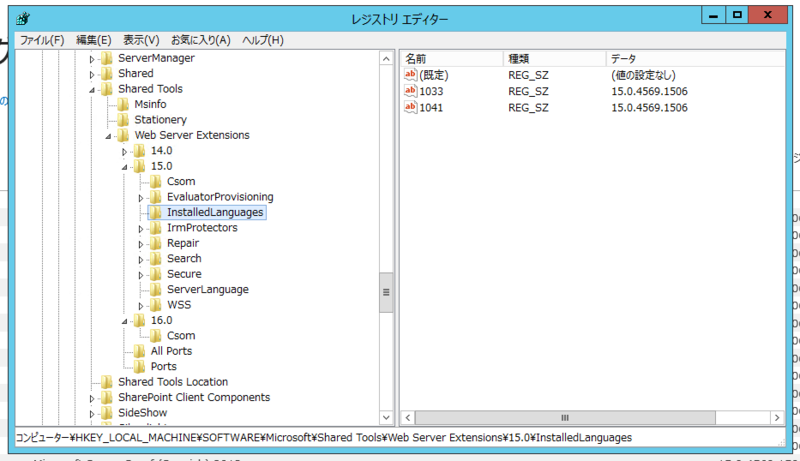
Task: Sort values by 名前 column header
Action: click(452, 59)
